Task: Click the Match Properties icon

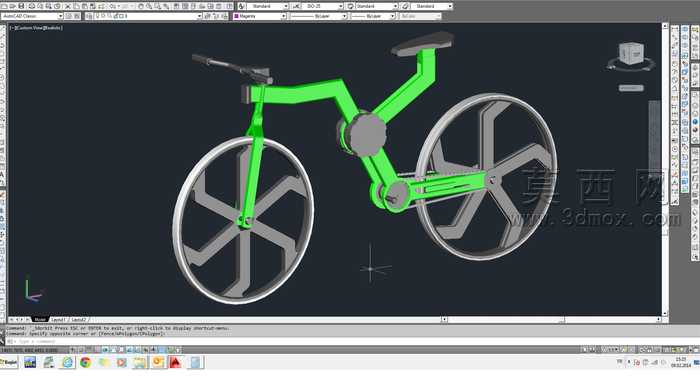Action: point(93,6)
